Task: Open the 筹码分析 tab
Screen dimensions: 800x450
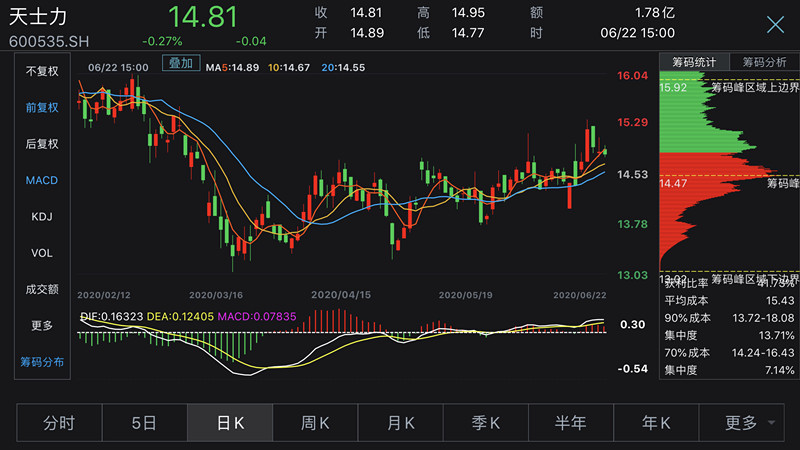Action: pyautogui.click(x=764, y=62)
